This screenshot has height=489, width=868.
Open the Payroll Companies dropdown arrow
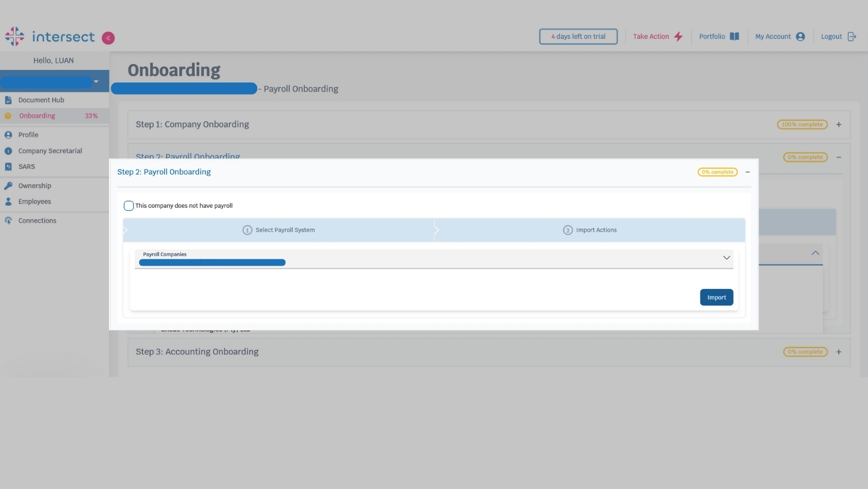(726, 258)
